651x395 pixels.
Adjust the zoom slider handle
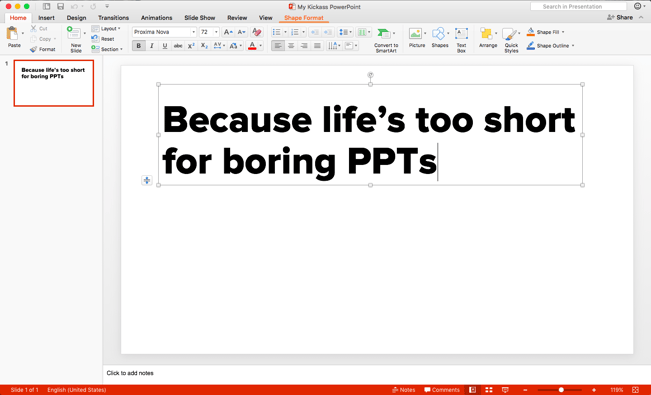[x=561, y=390]
